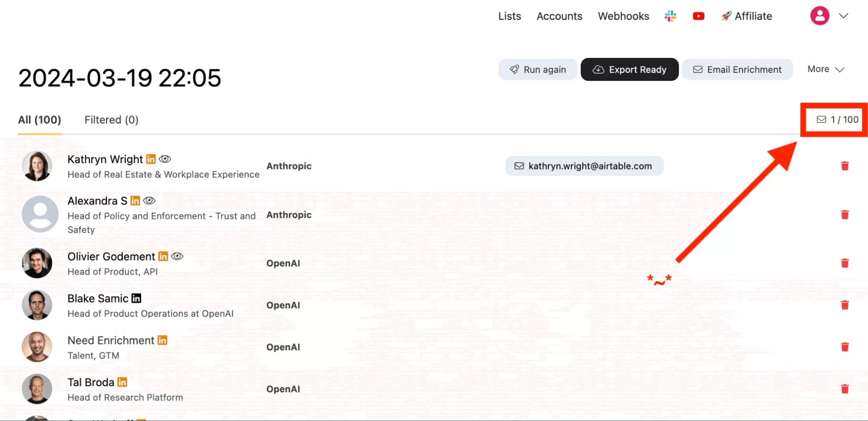Select the name Olivier Godement
This screenshot has width=868, height=421.
click(111, 257)
